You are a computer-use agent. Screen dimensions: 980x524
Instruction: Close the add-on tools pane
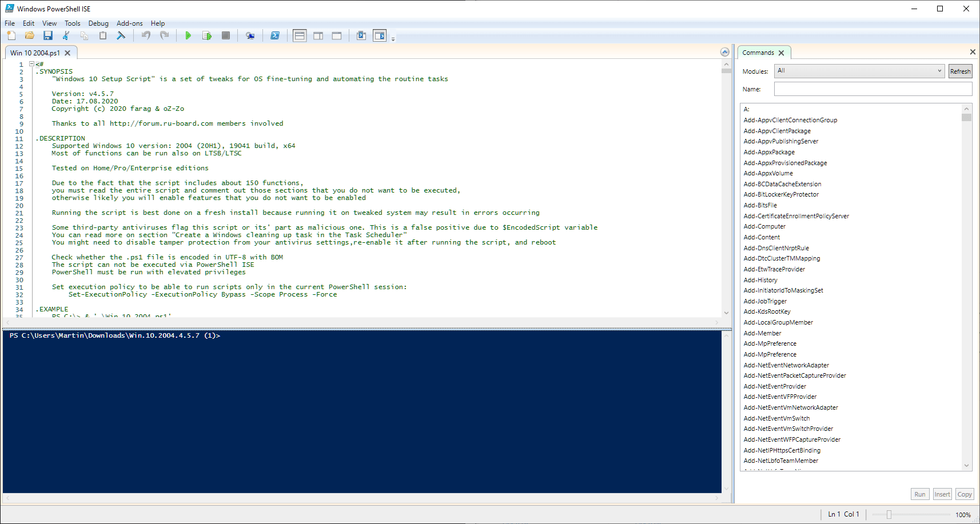click(973, 52)
